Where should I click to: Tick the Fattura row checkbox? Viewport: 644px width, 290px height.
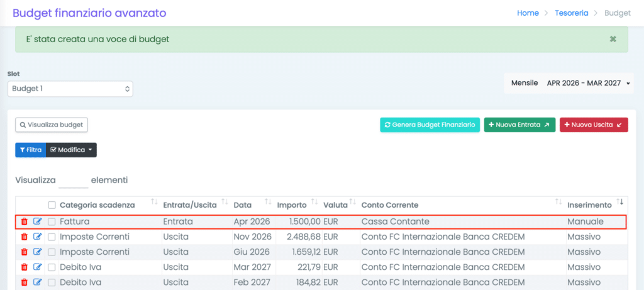click(x=52, y=221)
